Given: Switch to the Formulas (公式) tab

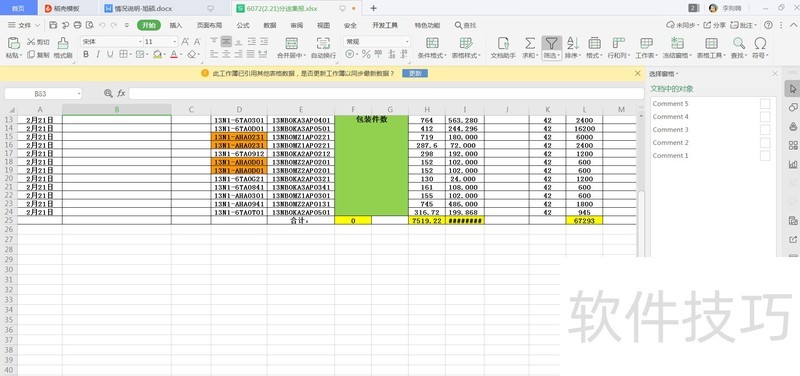Looking at the screenshot, I should [x=243, y=25].
